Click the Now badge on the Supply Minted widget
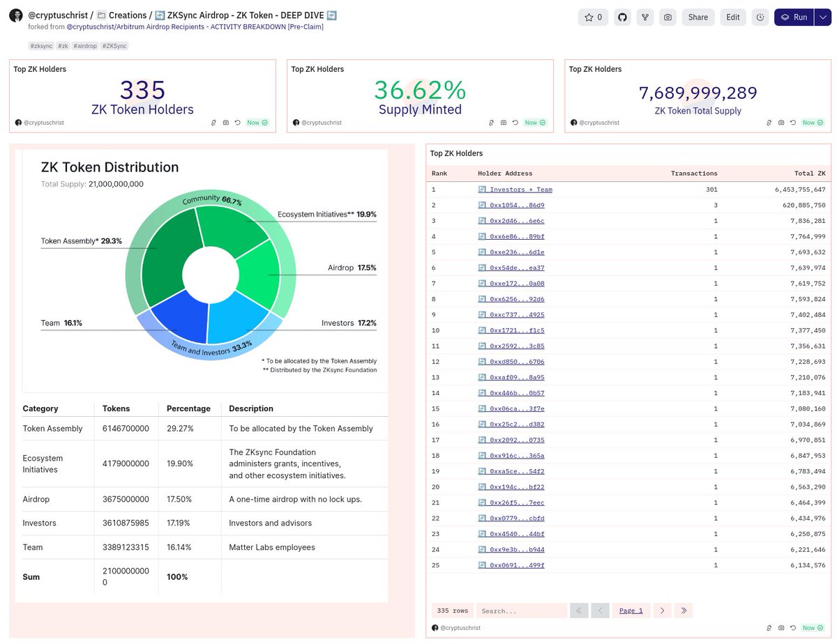Screen dimensions: 837x644 (535, 123)
